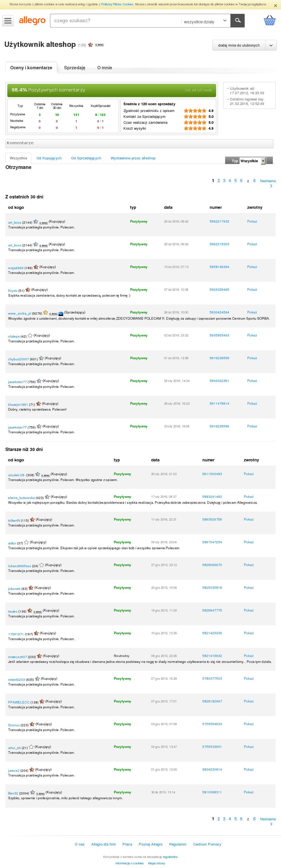This screenshot has width=281, height=868.
Task: Open 'Polityką Plików Cookies' link
Action: coord(117,4)
